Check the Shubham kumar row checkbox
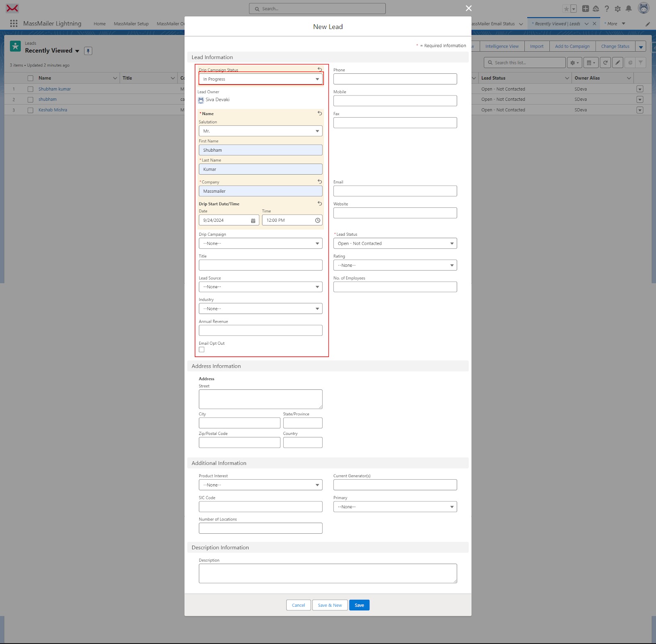Image resolution: width=656 pixels, height=644 pixels. pyautogui.click(x=30, y=89)
